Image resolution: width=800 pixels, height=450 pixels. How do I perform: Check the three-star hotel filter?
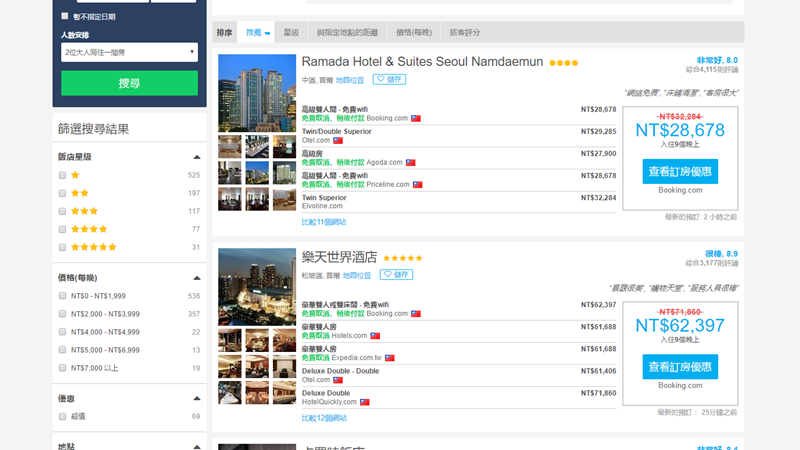62,211
